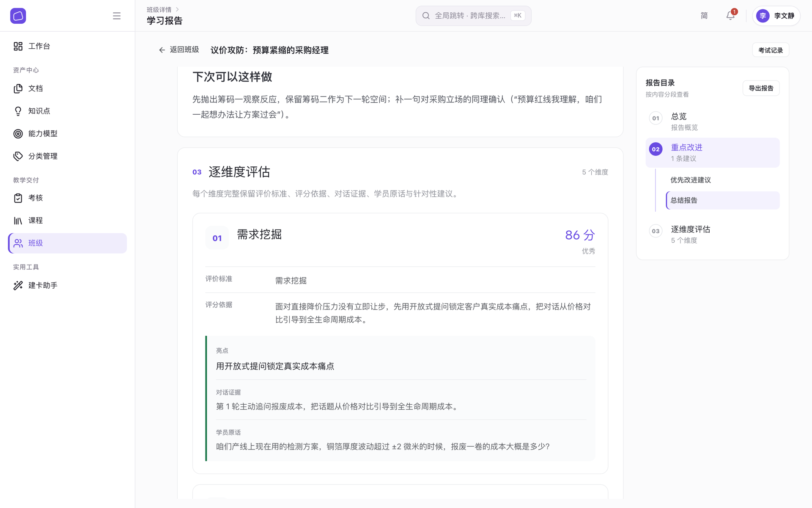This screenshot has width=812, height=508.
Task: Click the 学员原话 label
Action: (x=228, y=432)
